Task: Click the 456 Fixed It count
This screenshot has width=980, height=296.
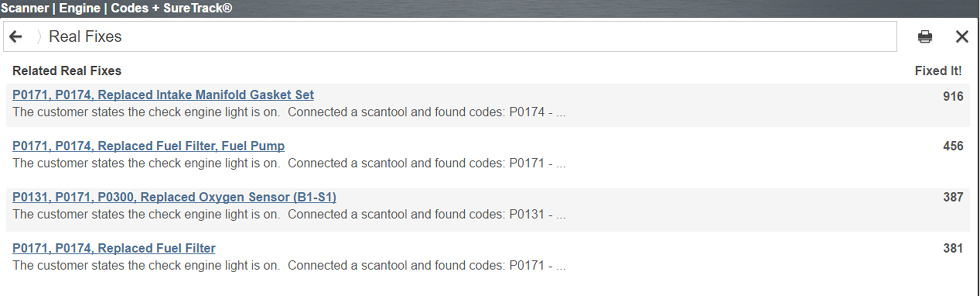Action: coord(953,146)
